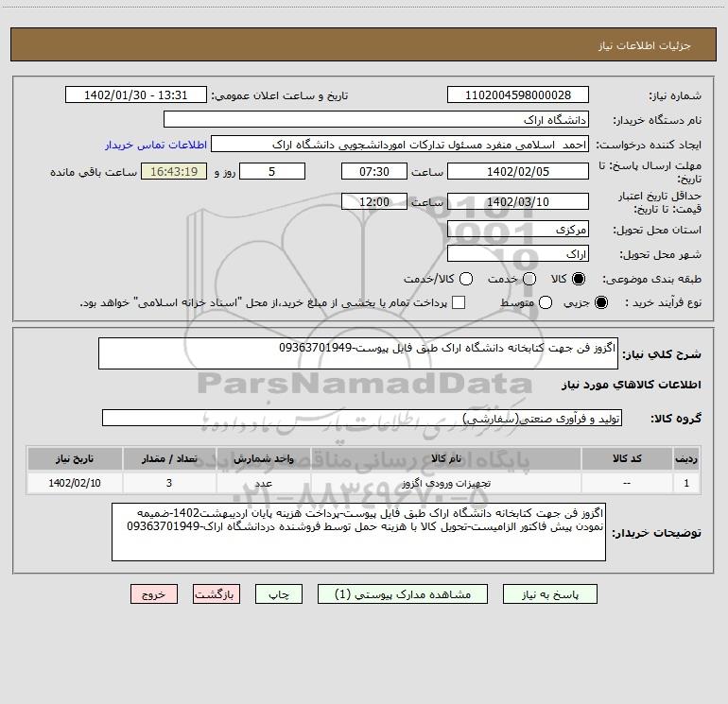Click the اطلاعات کالاهای مورد نیاز heading

tap(632, 385)
